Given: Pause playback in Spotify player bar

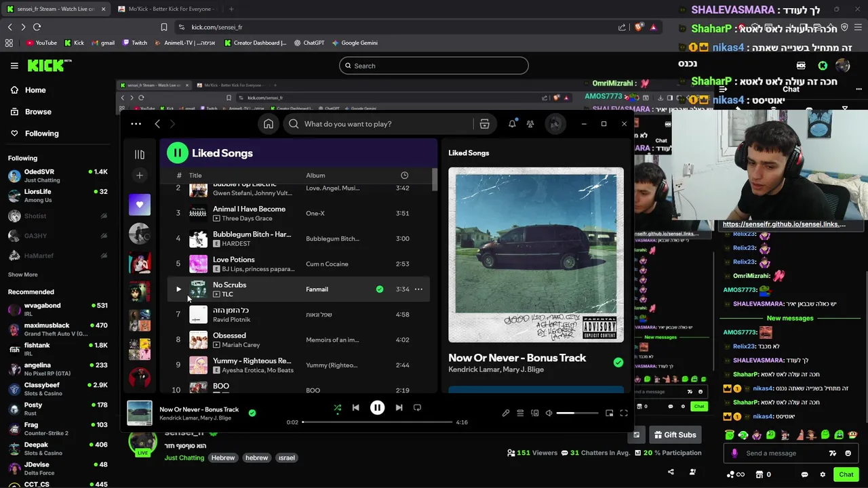Looking at the screenshot, I should (x=377, y=407).
